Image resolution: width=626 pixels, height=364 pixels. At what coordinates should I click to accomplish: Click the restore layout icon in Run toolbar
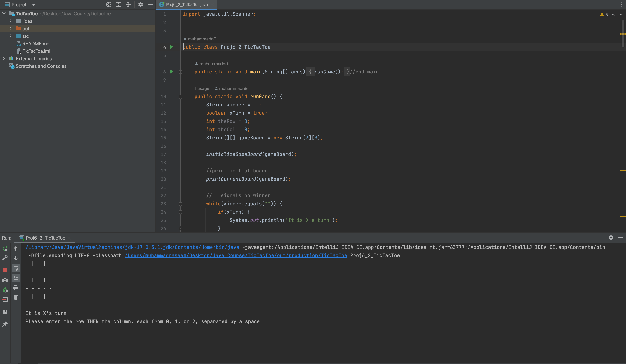pos(5,312)
